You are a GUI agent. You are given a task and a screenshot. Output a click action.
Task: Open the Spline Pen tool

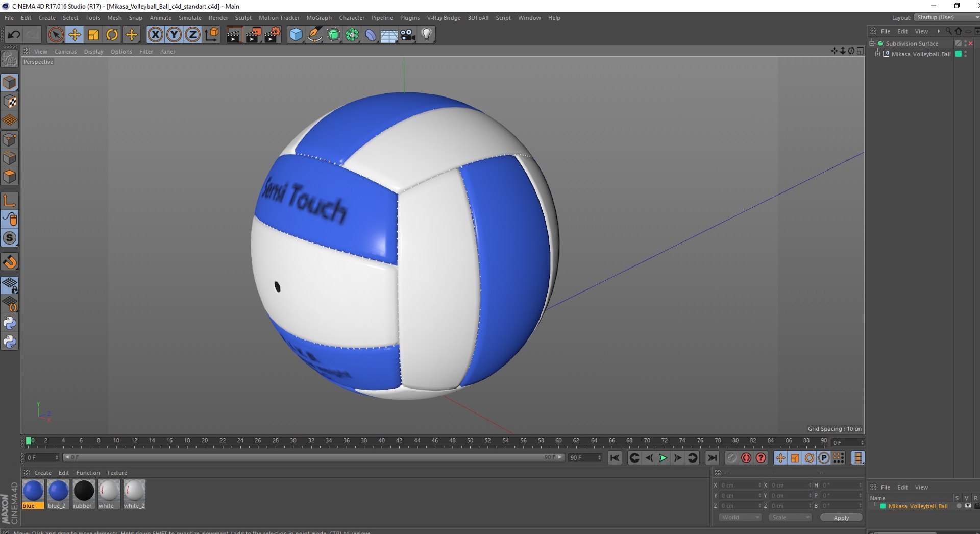click(x=315, y=35)
